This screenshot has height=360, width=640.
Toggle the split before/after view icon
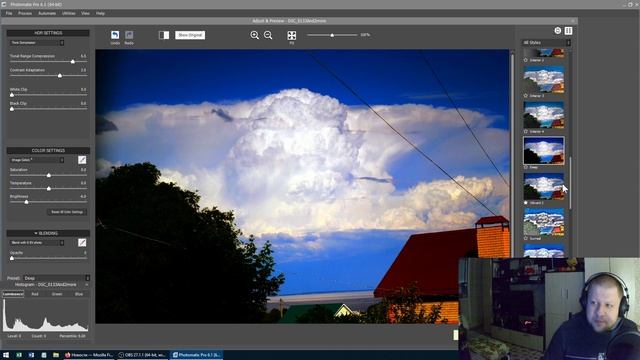[x=164, y=35]
